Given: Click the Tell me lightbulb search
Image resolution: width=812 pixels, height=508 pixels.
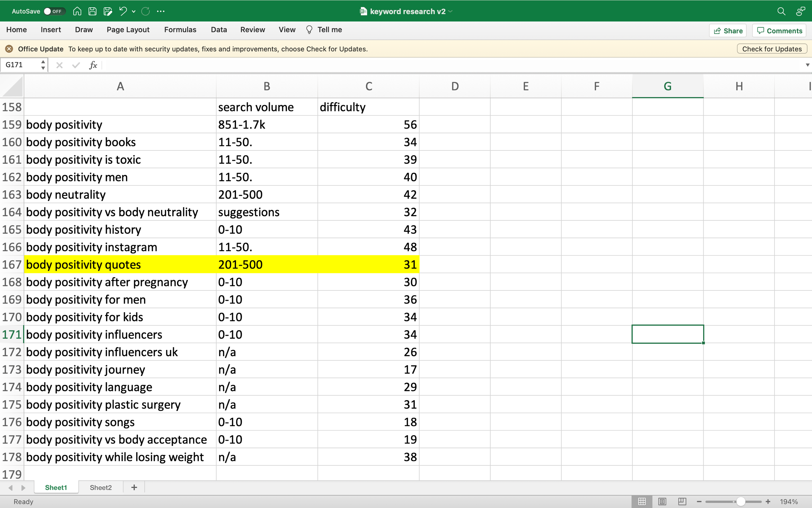Looking at the screenshot, I should coord(324,30).
